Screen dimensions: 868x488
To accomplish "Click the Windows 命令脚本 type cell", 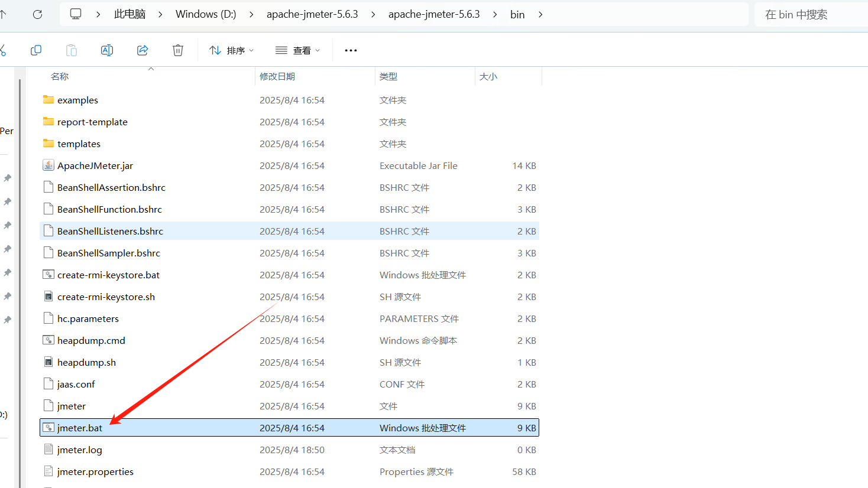I will [x=418, y=340].
